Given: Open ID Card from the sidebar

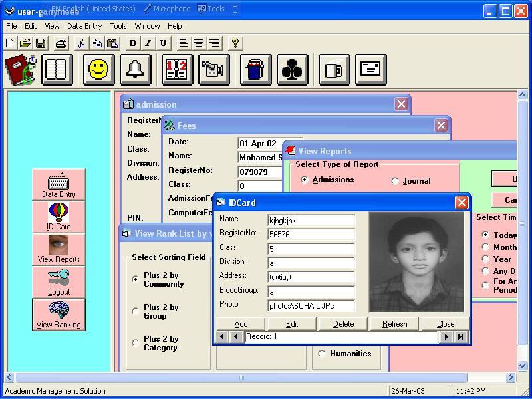Looking at the screenshot, I should [59, 217].
